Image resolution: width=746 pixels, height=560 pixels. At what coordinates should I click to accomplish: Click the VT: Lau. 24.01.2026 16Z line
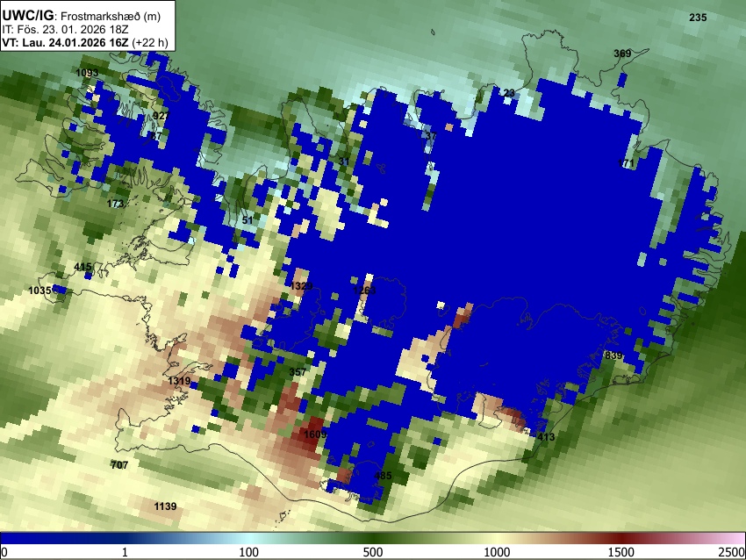[x=85, y=42]
